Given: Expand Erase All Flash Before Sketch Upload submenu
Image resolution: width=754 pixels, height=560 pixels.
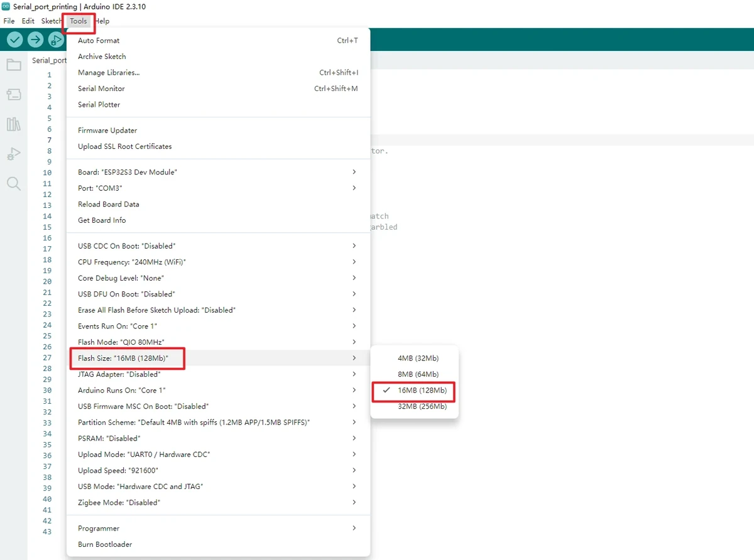Looking at the screenshot, I should click(x=219, y=310).
